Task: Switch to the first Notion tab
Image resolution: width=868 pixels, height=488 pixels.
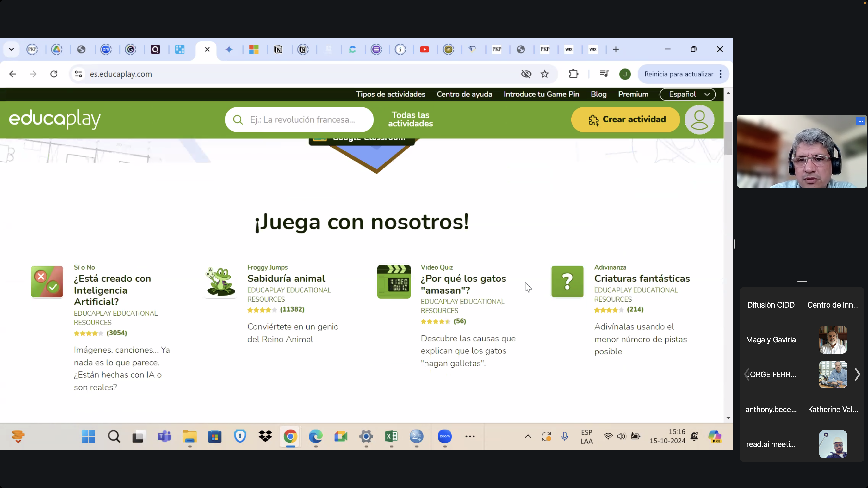Action: pyautogui.click(x=278, y=50)
